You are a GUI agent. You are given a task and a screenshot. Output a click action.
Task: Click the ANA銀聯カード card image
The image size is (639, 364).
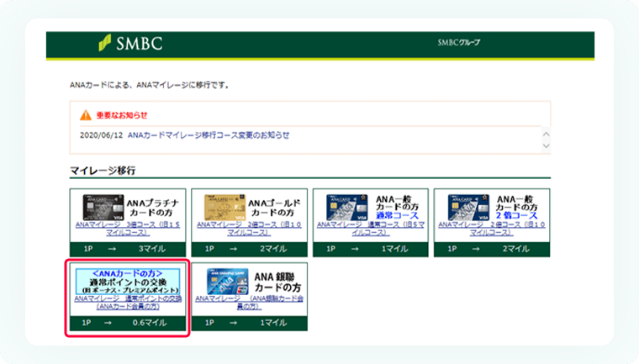tap(227, 282)
